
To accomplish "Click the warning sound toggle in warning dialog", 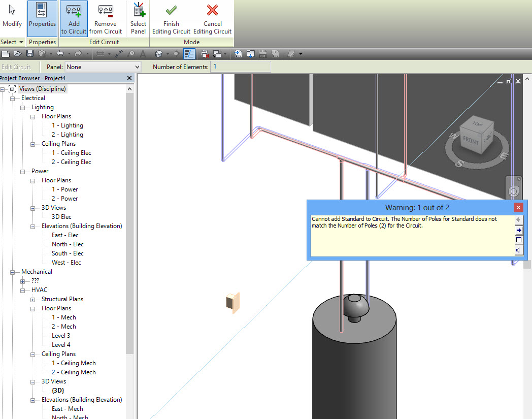I will [x=519, y=250].
